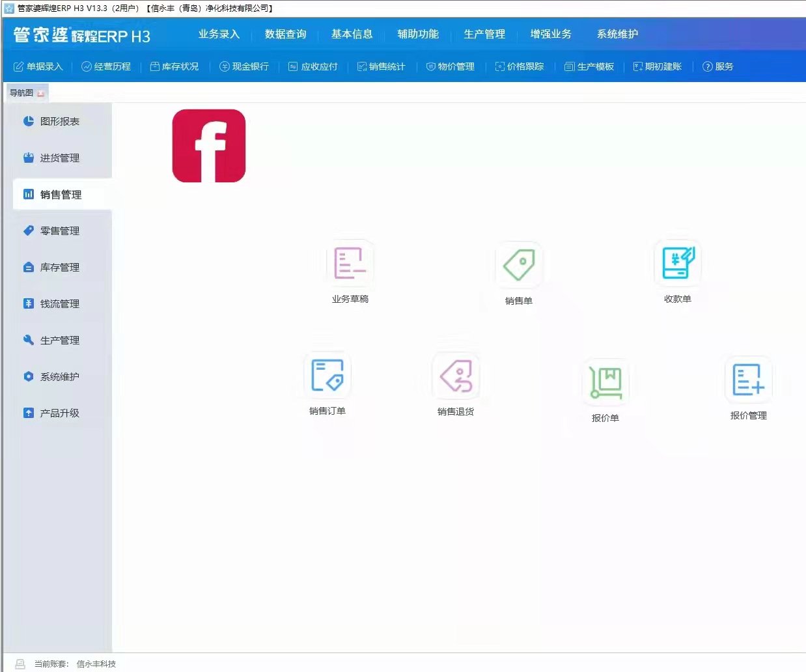This screenshot has width=806, height=672.
Task: Open the 业务录入 menu
Action: pos(219,34)
